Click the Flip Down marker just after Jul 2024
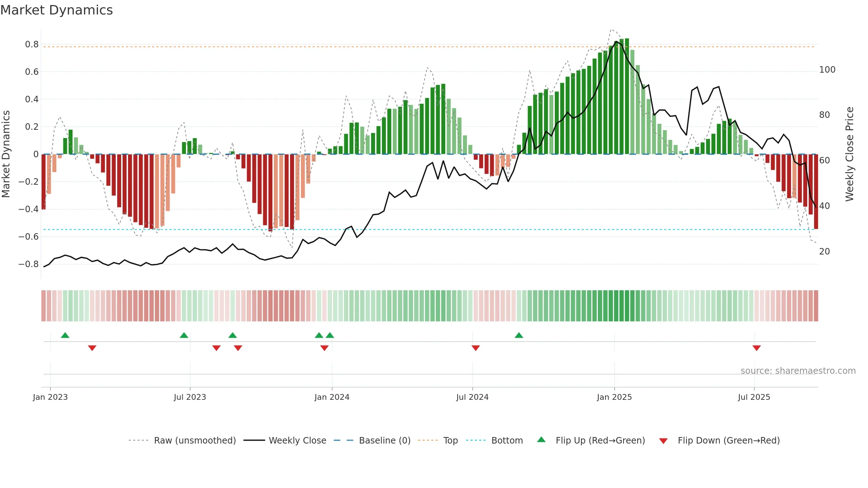The image size is (868, 488). [476, 348]
